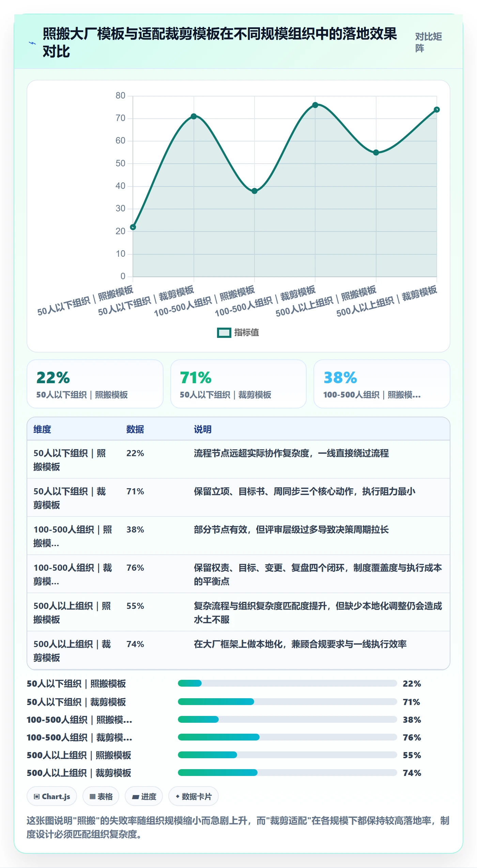Click the 数据 column header
The width and height of the screenshot is (477, 868).
[135, 429]
